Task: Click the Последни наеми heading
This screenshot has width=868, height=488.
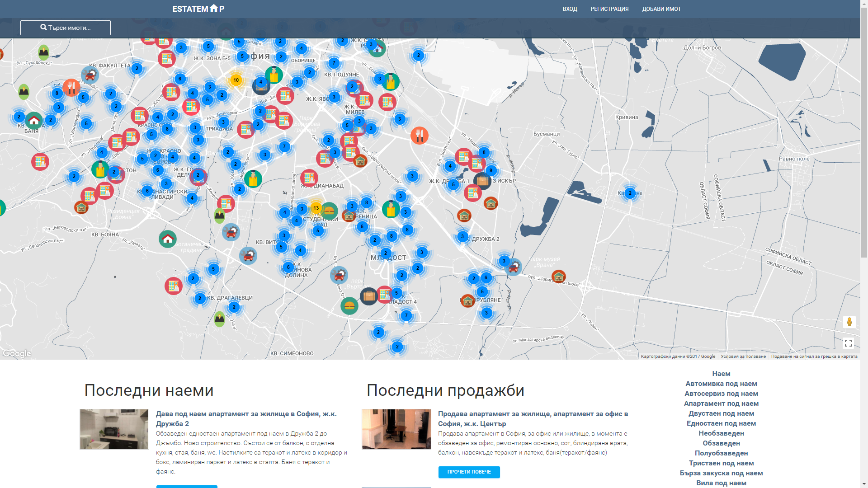Action: [x=149, y=390]
